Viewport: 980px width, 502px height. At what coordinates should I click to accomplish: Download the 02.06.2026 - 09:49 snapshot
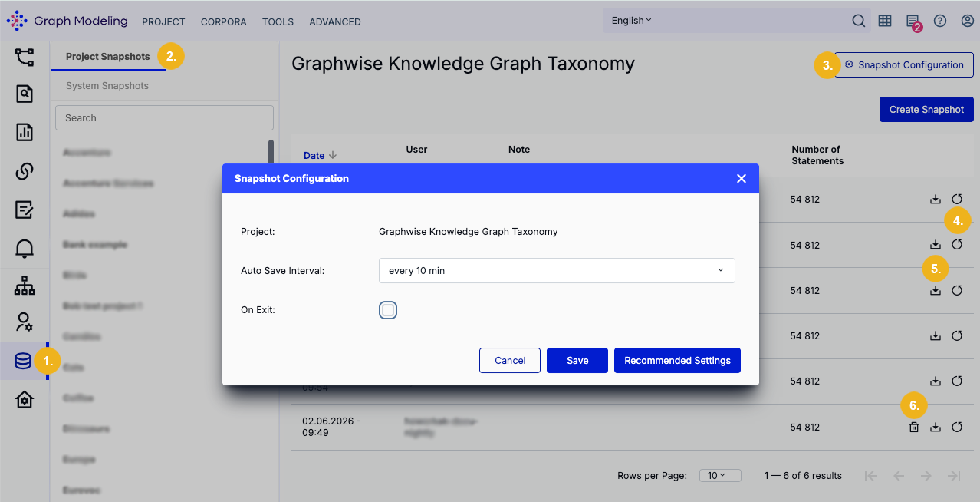click(x=936, y=428)
